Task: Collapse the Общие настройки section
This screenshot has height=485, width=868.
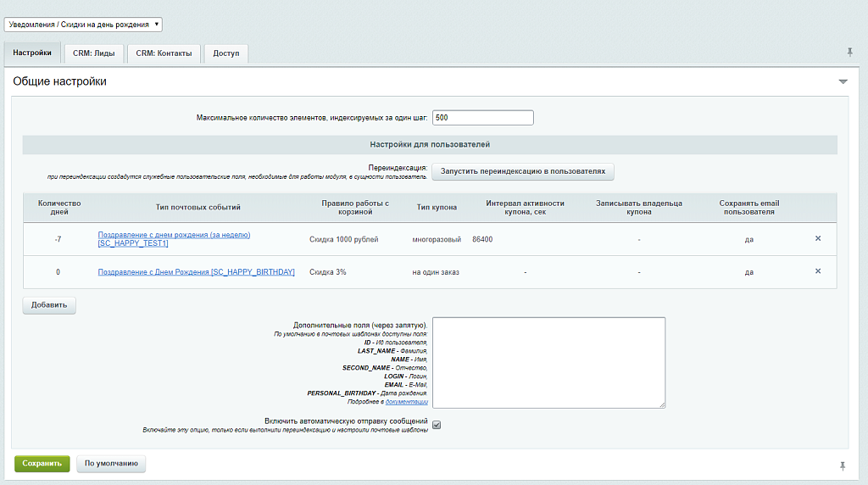Action: coord(843,82)
